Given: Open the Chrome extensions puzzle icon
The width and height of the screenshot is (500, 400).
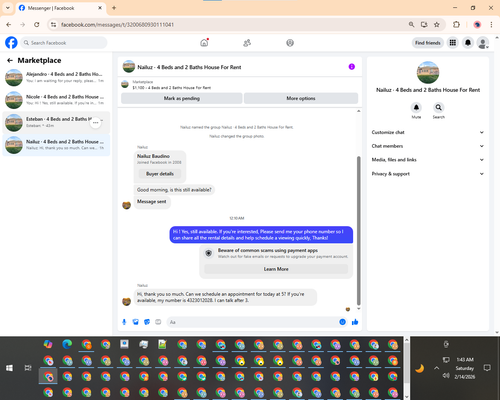Looking at the screenshot, I should 456,24.
